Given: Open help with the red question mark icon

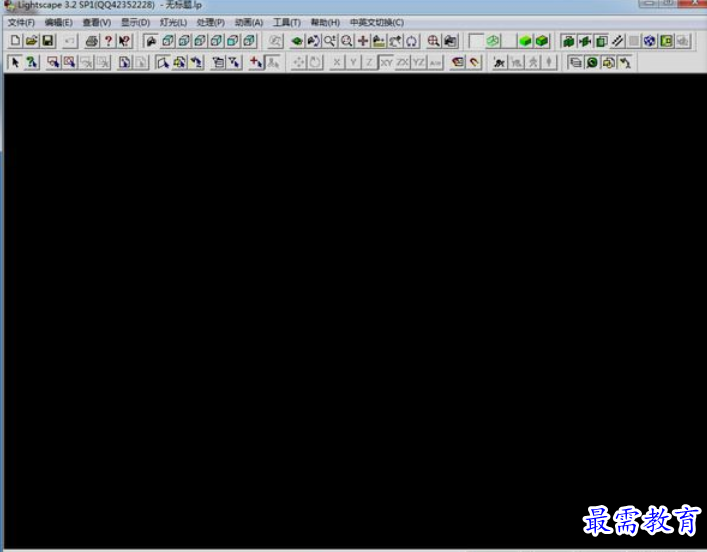Looking at the screenshot, I should coord(108,41).
